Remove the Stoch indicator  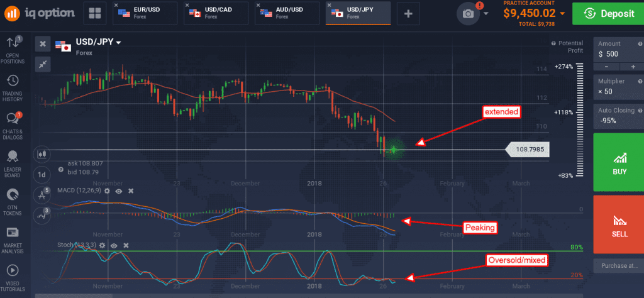(126, 245)
